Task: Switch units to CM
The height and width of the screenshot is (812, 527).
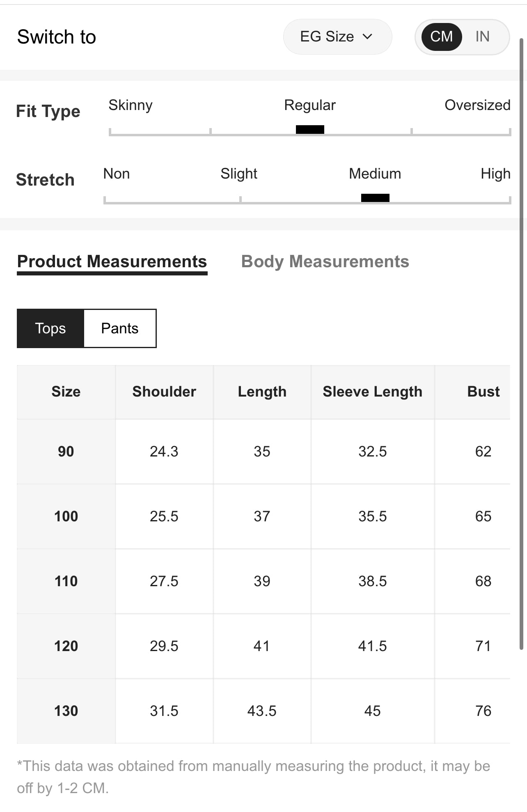Action: tap(442, 37)
